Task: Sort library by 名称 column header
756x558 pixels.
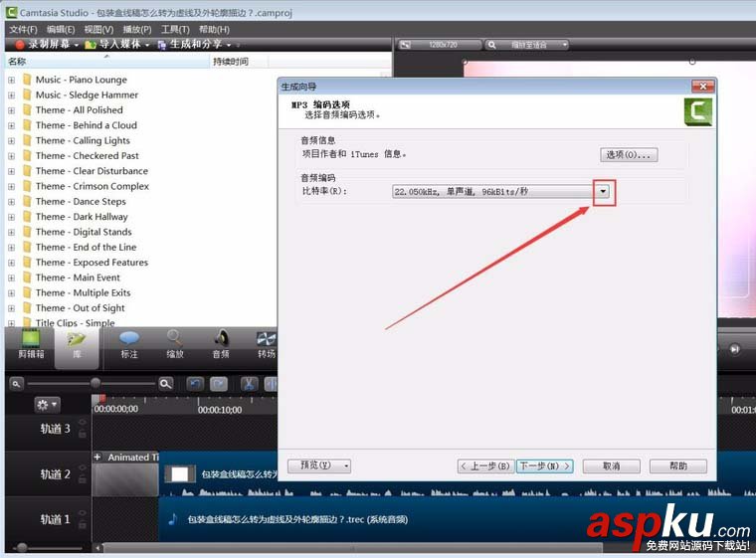Action: [108, 62]
